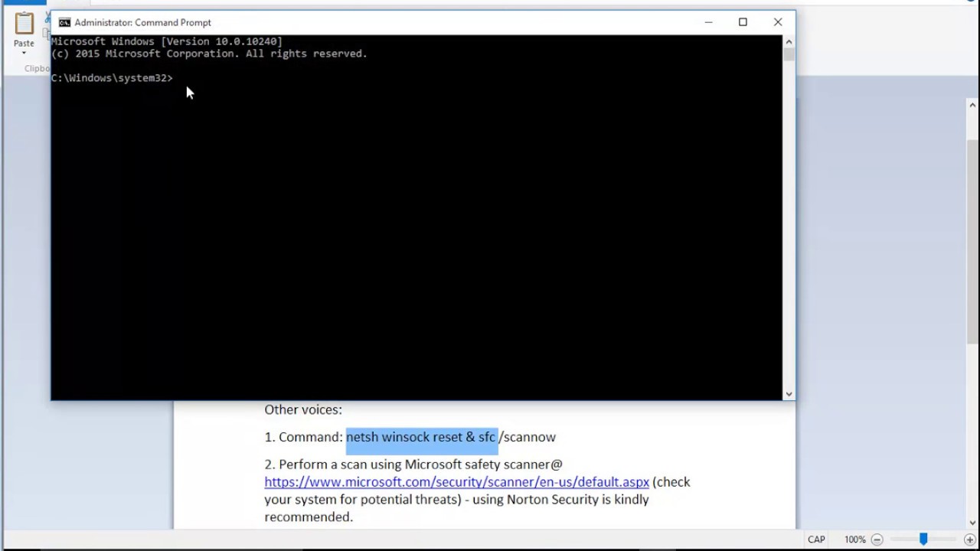
Task: Click the Command Prompt scrollbar up arrow
Action: pyautogui.click(x=789, y=41)
